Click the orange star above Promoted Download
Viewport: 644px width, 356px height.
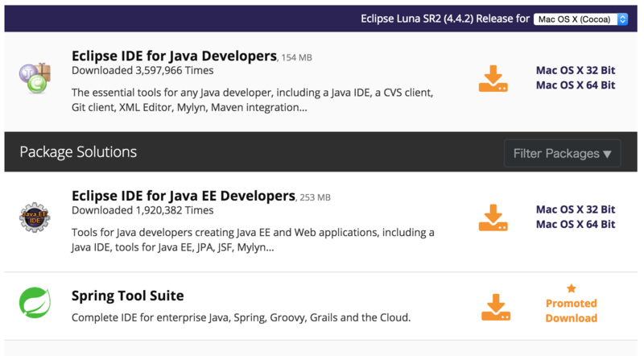point(572,288)
